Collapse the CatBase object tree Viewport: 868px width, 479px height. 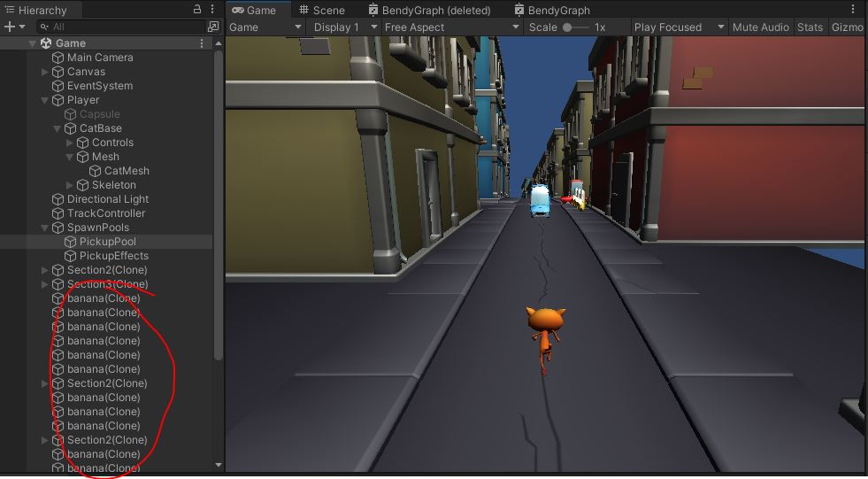pos(58,128)
